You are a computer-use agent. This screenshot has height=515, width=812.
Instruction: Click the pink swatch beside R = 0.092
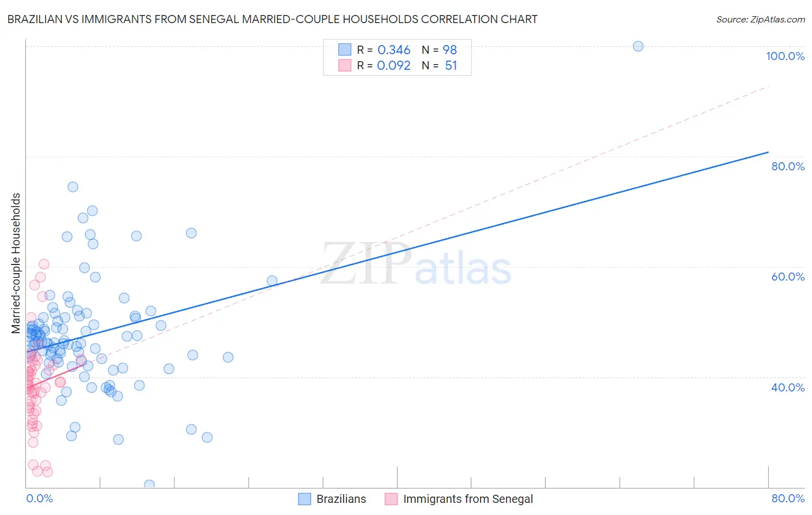345,65
